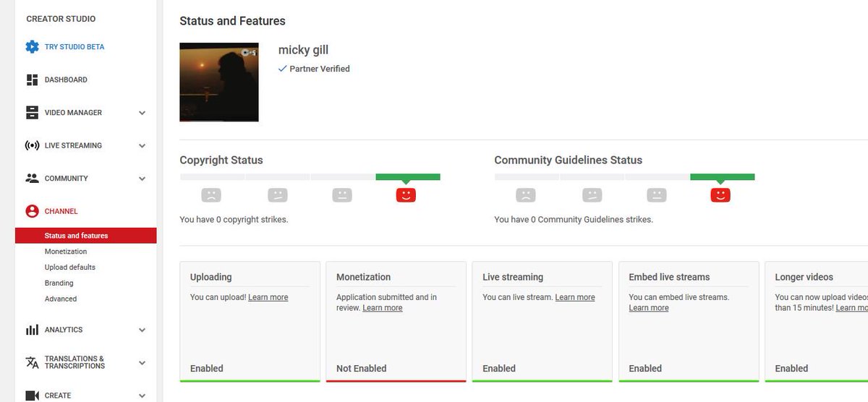The height and width of the screenshot is (402, 868).
Task: Expand the Create section chevron
Action: coord(142,395)
